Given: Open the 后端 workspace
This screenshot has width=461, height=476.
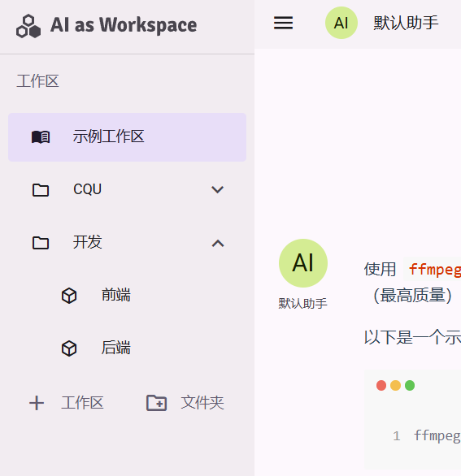Looking at the screenshot, I should 116,348.
